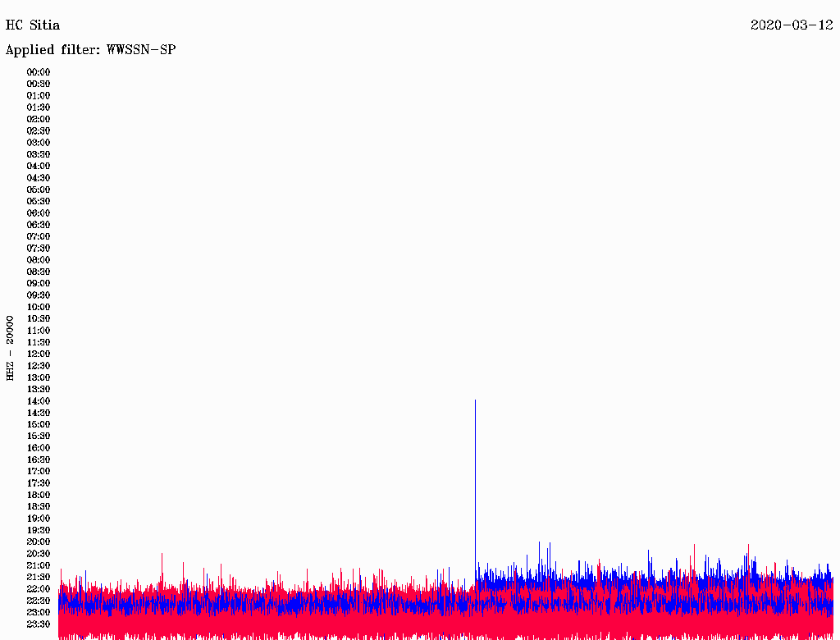
Task: Click the 06:30 time label
Action: [x=39, y=225]
